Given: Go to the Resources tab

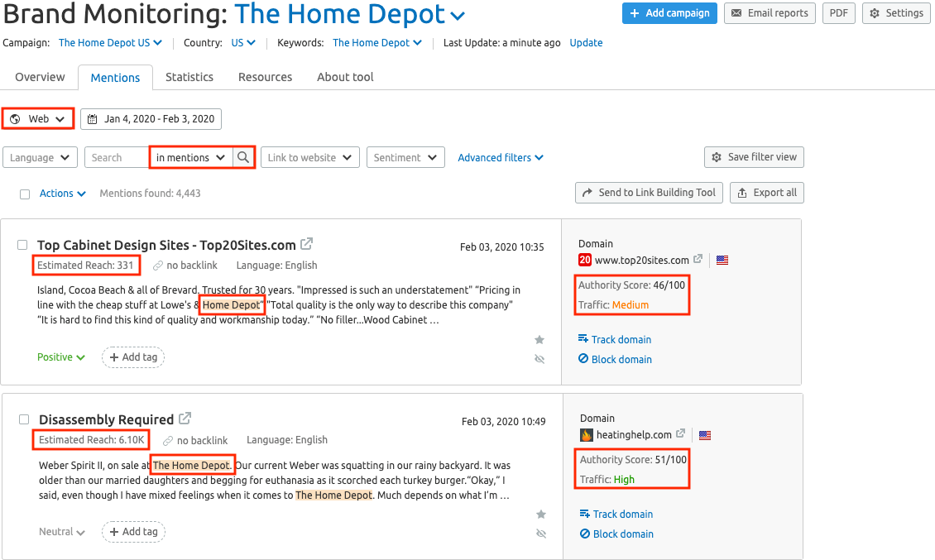Looking at the screenshot, I should 265,77.
